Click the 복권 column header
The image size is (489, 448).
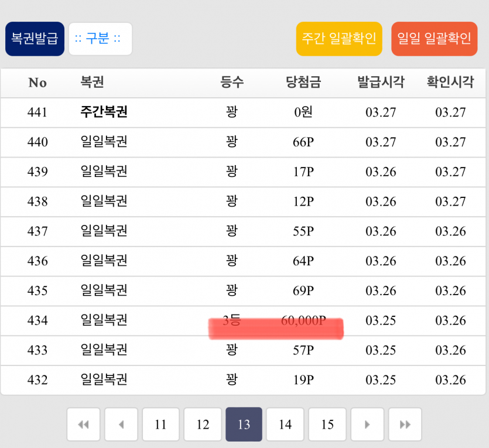pyautogui.click(x=92, y=82)
